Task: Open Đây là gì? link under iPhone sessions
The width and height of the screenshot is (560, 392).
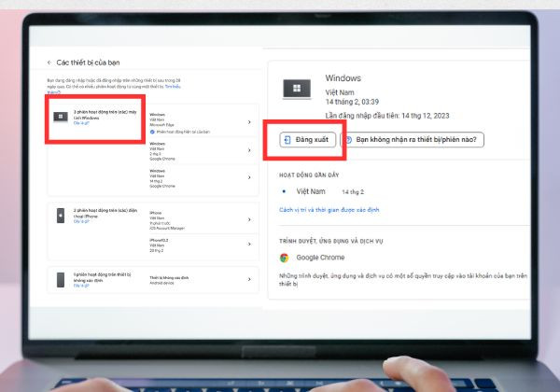Action: 81,222
